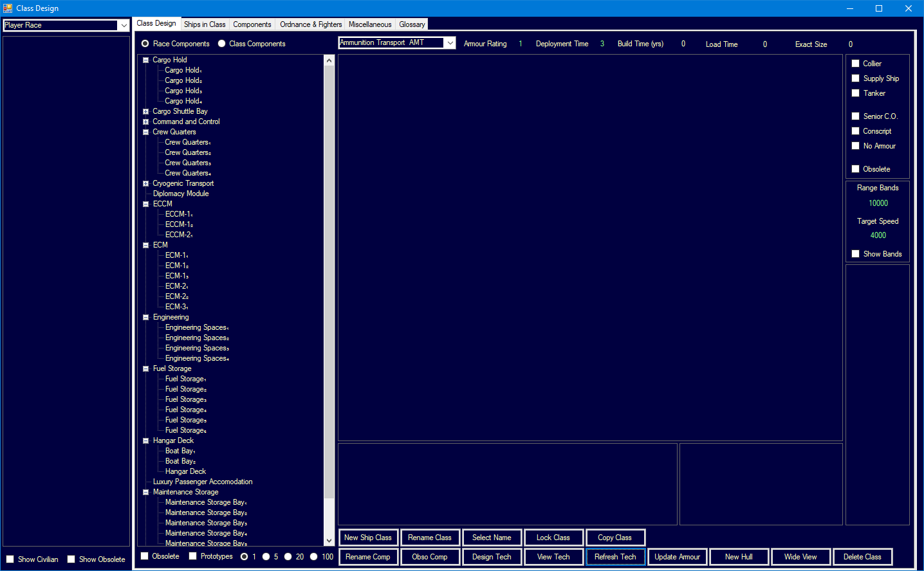The image size is (924, 571).
Task: Click the Target Speed value 4000
Action: [878, 235]
